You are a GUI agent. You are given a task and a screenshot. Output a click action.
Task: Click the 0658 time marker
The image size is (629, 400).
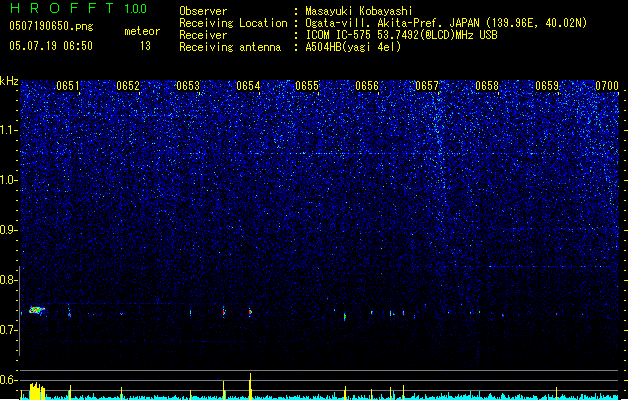(487, 86)
